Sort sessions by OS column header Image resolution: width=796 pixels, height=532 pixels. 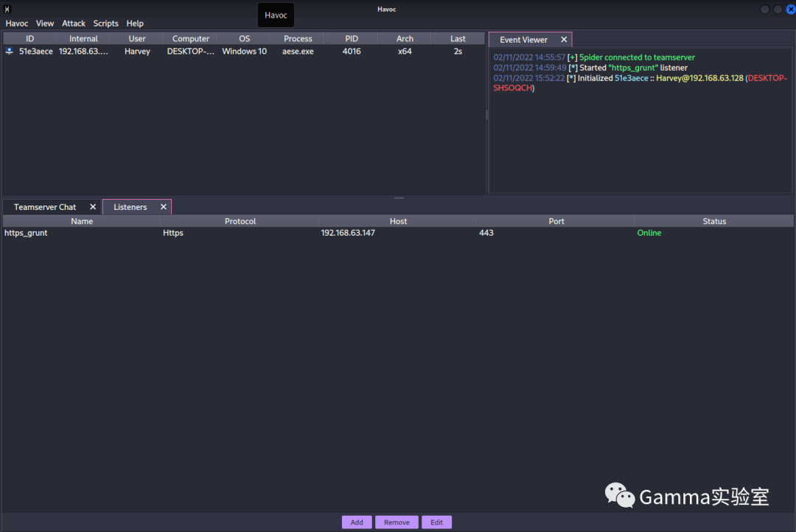[244, 38]
